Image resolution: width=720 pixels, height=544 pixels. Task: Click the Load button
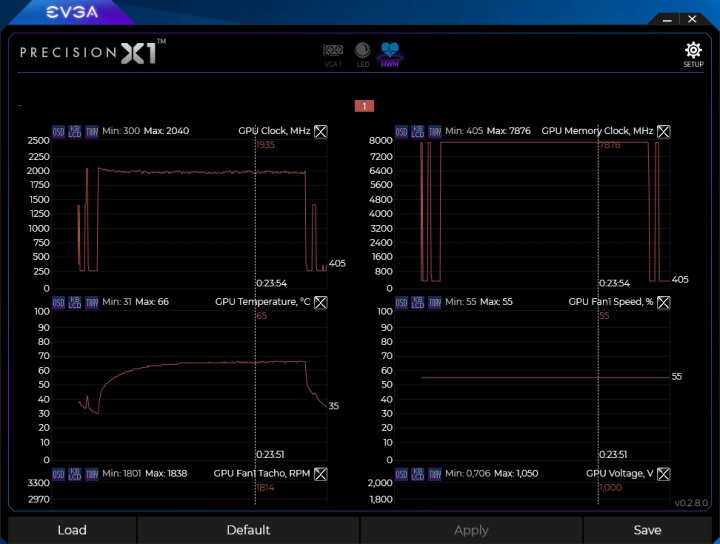tap(72, 530)
